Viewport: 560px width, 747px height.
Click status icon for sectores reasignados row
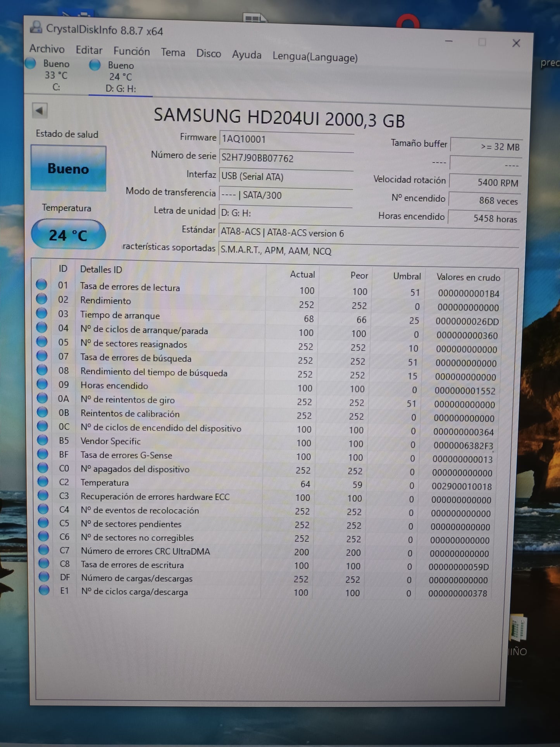coord(42,342)
